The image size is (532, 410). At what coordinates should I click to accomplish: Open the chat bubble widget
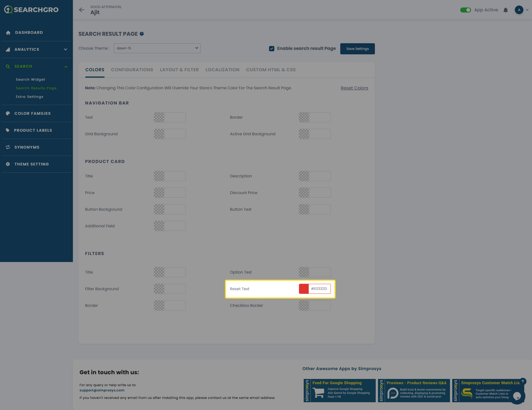[x=517, y=396]
